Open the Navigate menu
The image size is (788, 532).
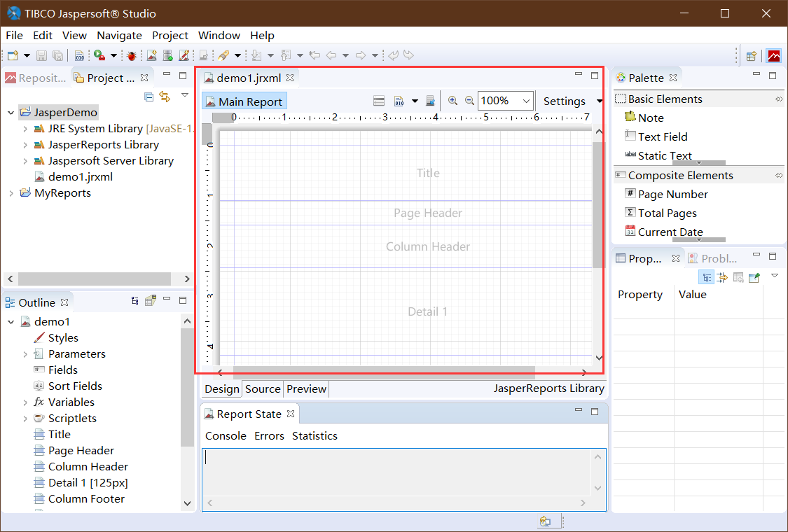[119, 35]
